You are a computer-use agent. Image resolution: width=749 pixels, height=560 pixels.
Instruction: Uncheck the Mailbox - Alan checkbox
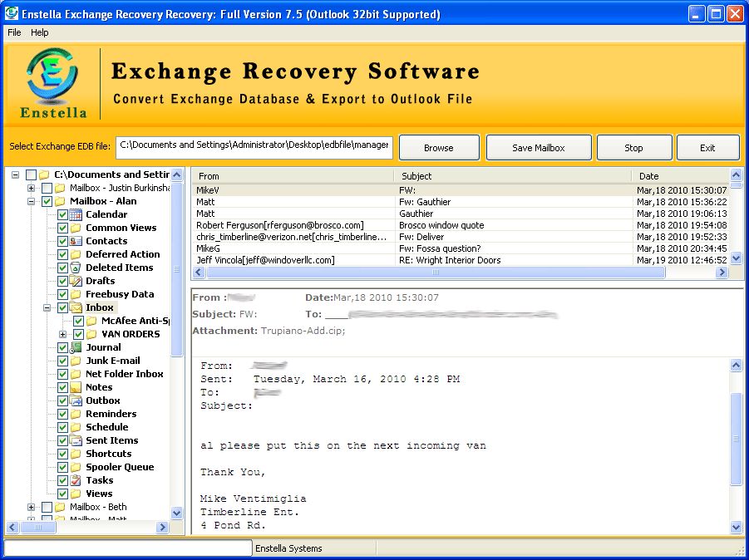pyautogui.click(x=47, y=201)
